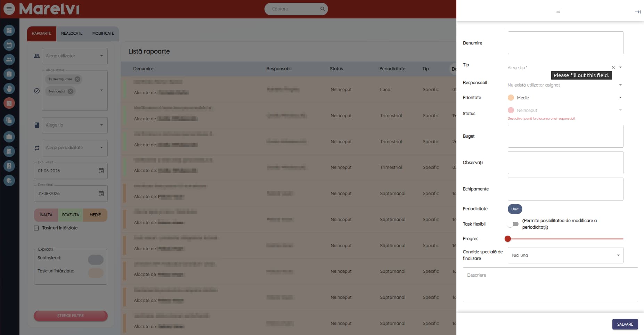Switch to the NEALOCATE tab
This screenshot has width=644, height=335.
point(72,33)
